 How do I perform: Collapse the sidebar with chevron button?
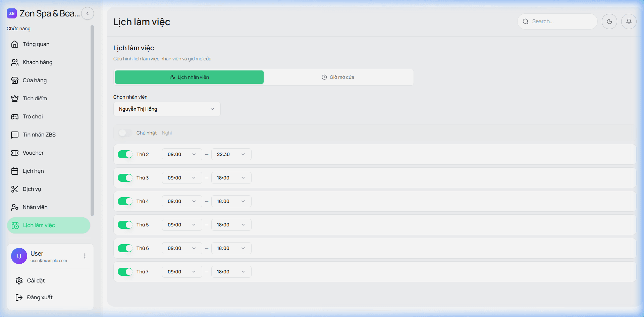point(88,14)
